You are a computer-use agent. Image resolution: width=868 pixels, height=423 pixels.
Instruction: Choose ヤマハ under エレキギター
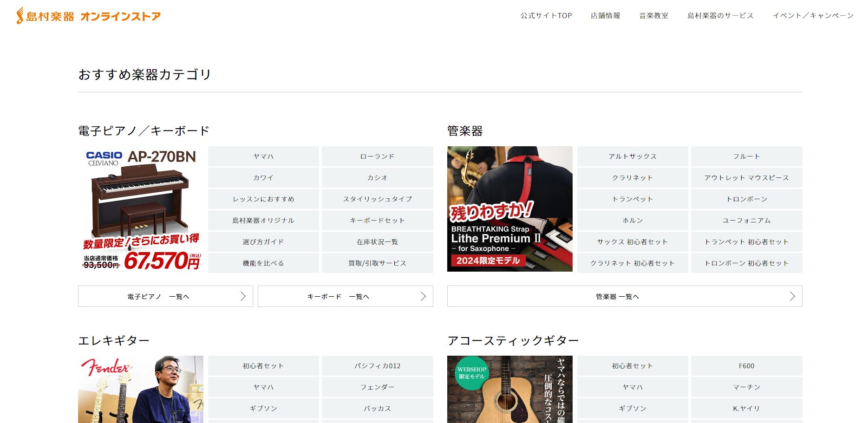point(263,387)
